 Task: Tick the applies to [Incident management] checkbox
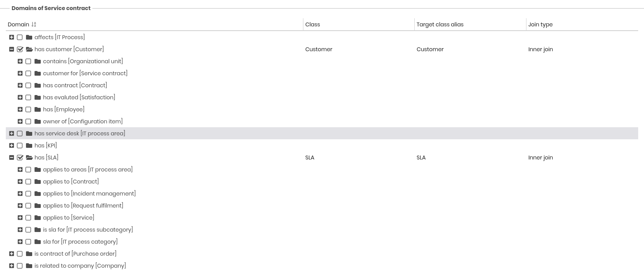28,194
